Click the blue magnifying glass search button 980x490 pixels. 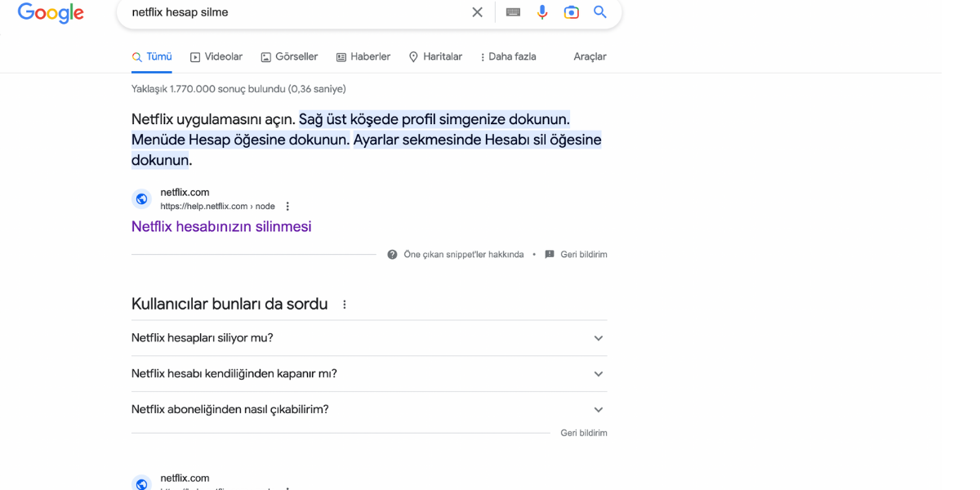(x=600, y=12)
